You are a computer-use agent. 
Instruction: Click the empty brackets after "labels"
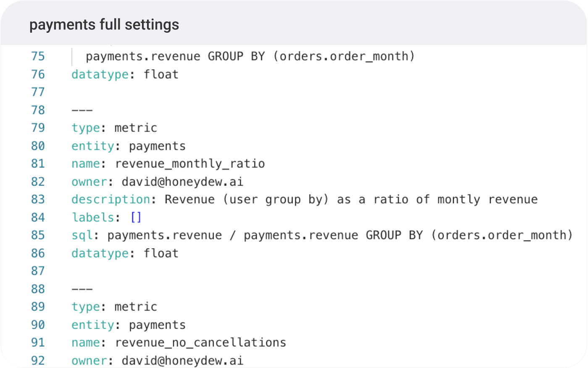coord(136,217)
